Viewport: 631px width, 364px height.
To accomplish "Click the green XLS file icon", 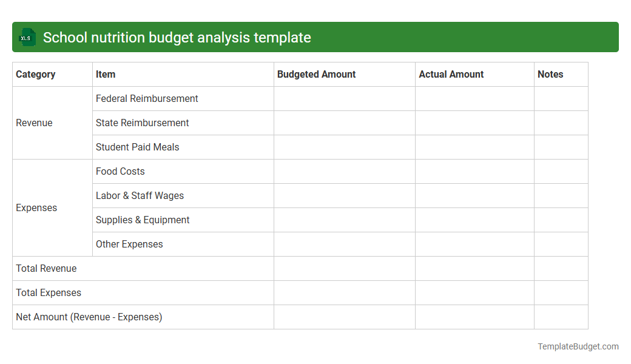I will point(27,37).
